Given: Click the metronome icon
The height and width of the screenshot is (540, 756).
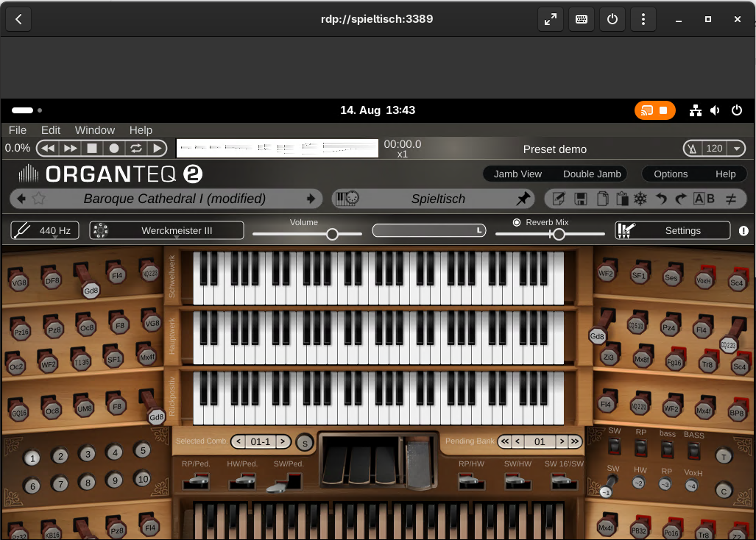Looking at the screenshot, I should (693, 149).
